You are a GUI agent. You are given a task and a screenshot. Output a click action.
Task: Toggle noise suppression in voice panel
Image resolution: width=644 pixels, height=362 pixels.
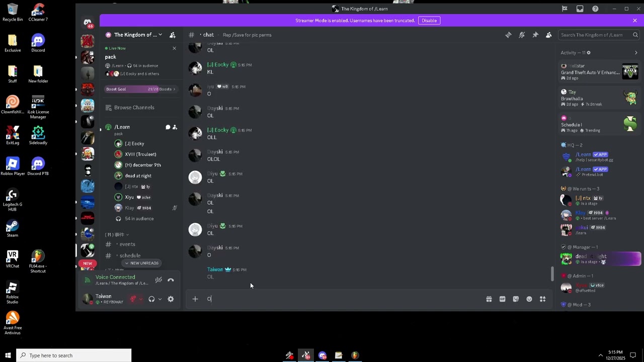tap(158, 280)
